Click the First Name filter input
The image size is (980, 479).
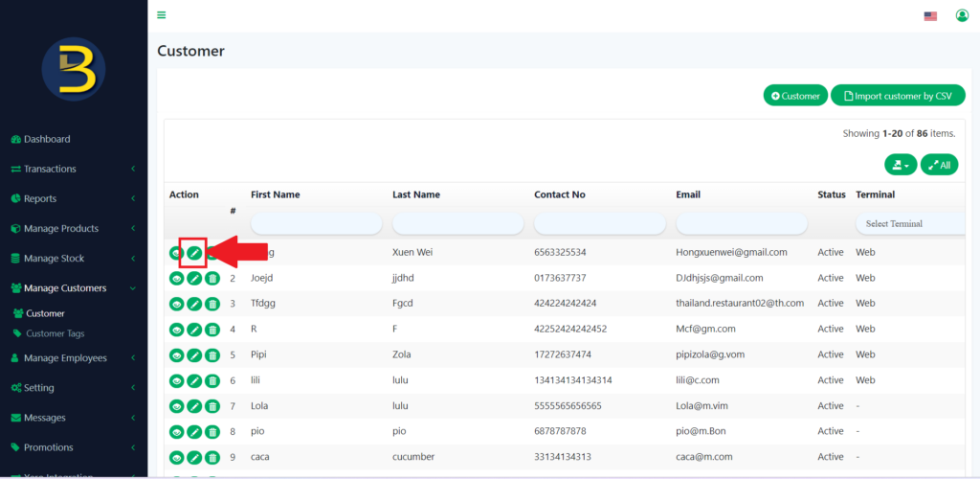pyautogui.click(x=316, y=223)
